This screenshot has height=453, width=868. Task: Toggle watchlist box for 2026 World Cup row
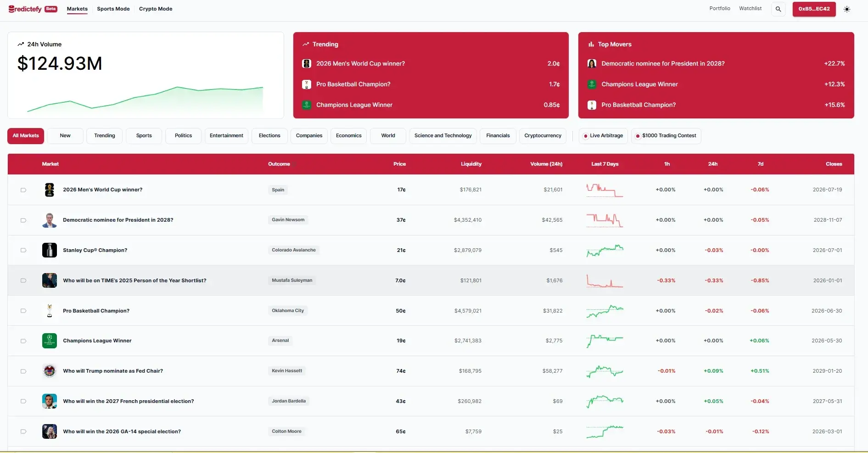(23, 190)
